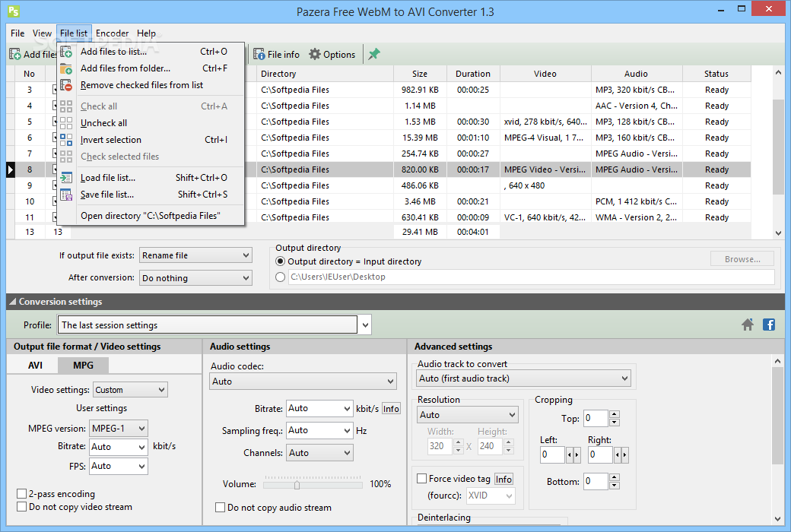This screenshot has height=532, width=791.
Task: Click the Invert selection icon
Action: (66, 140)
